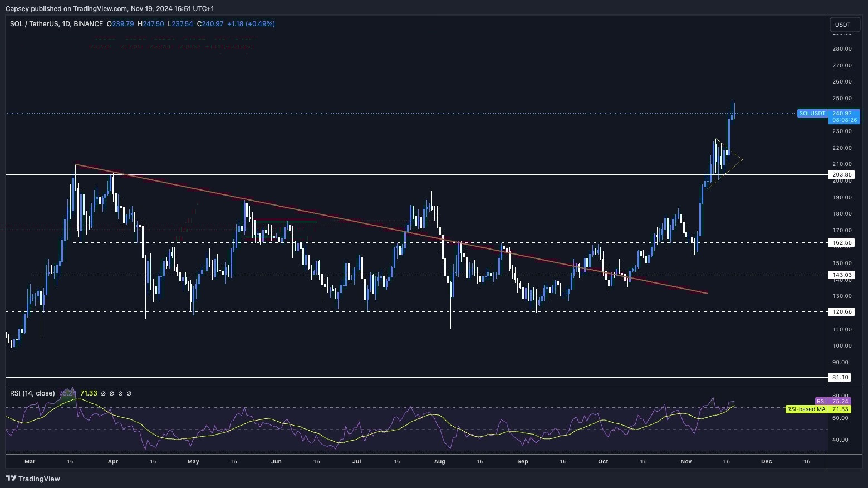868x488 pixels.
Task: Click the 120.66 support level label
Action: click(842, 311)
